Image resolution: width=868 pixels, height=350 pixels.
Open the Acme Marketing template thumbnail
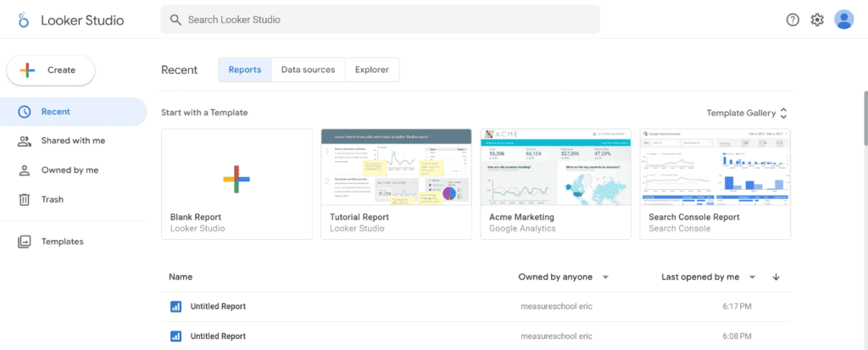tap(556, 167)
